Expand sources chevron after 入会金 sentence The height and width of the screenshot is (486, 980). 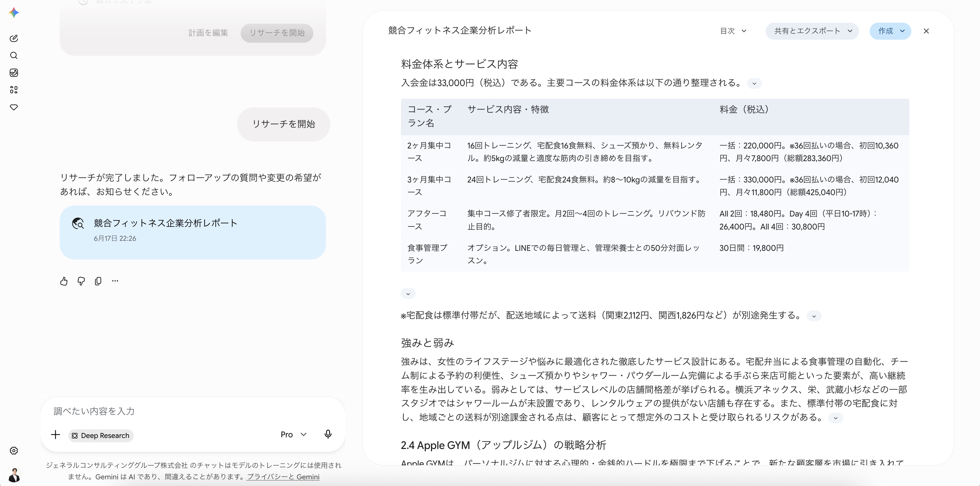point(754,83)
